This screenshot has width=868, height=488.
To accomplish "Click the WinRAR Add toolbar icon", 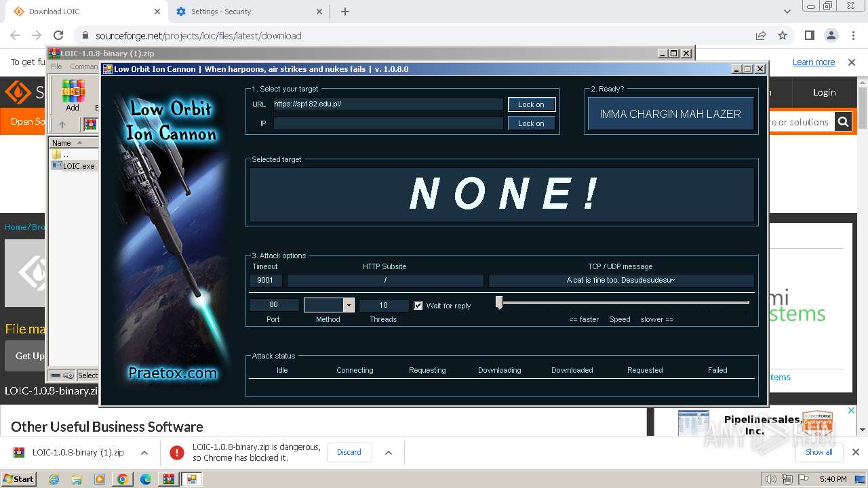I will (73, 95).
